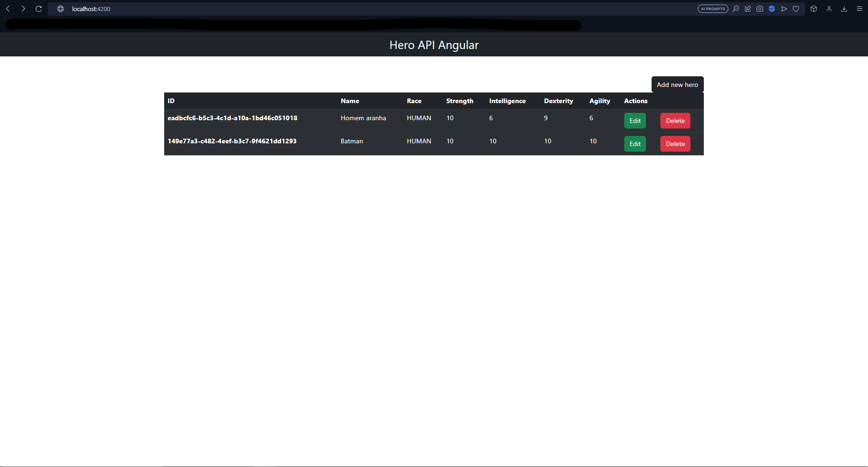
Task: Click the send paper-plane icon
Action: click(x=784, y=9)
